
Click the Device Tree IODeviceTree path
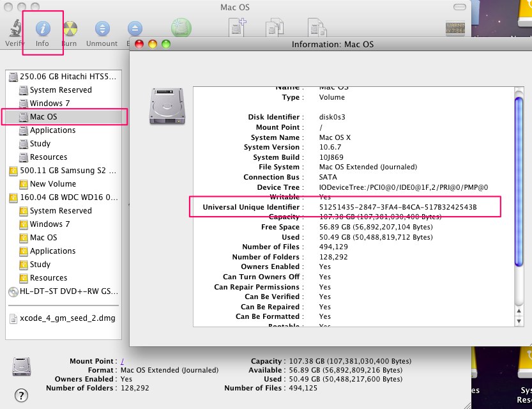point(404,187)
